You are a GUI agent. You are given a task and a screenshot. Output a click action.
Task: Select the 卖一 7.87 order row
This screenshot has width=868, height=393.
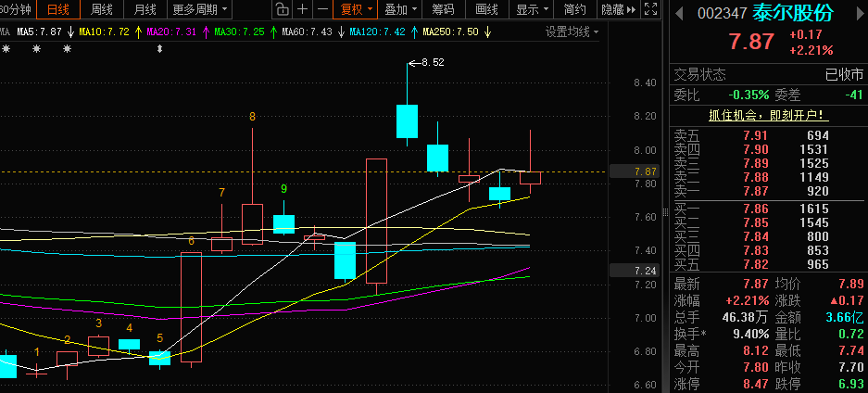coord(768,192)
